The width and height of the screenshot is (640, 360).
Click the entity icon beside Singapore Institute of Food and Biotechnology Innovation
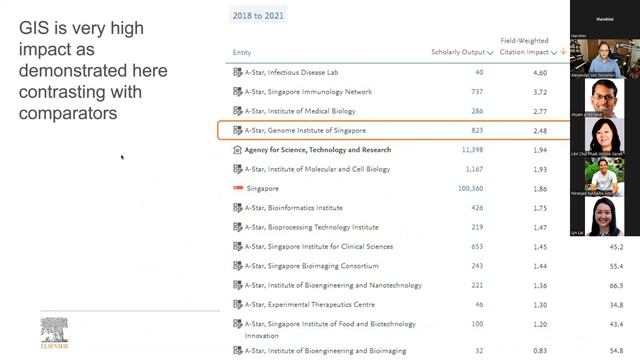238,324
